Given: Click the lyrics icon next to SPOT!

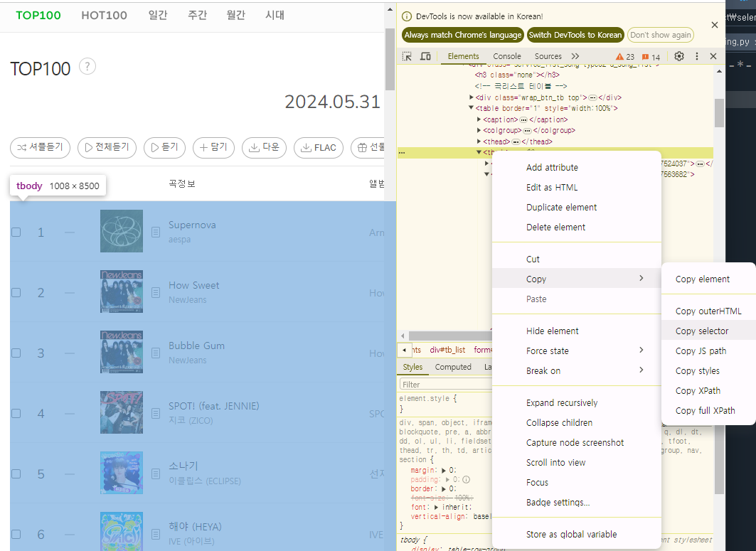Looking at the screenshot, I should 156,414.
